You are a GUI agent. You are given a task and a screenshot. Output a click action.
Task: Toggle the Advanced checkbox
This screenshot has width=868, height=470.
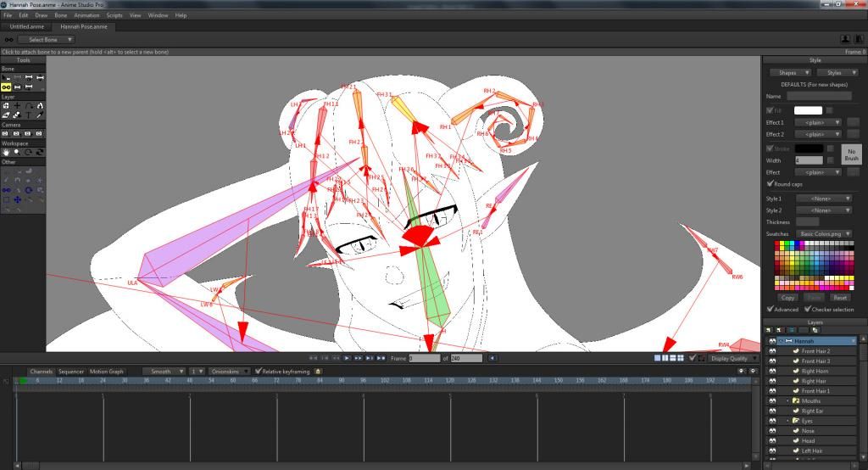770,309
